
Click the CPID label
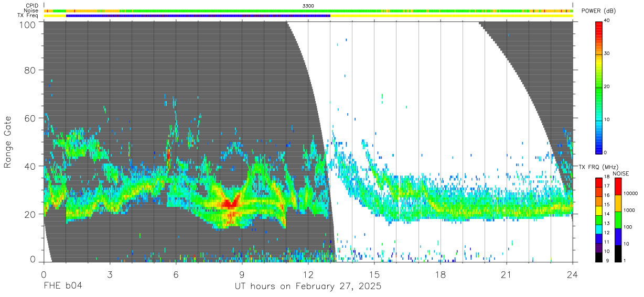point(31,5)
